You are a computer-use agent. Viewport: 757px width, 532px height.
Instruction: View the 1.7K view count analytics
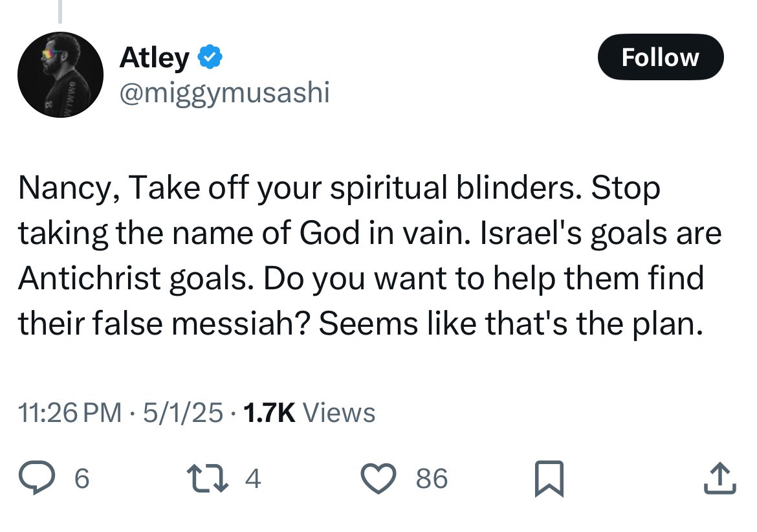pyautogui.click(x=267, y=412)
